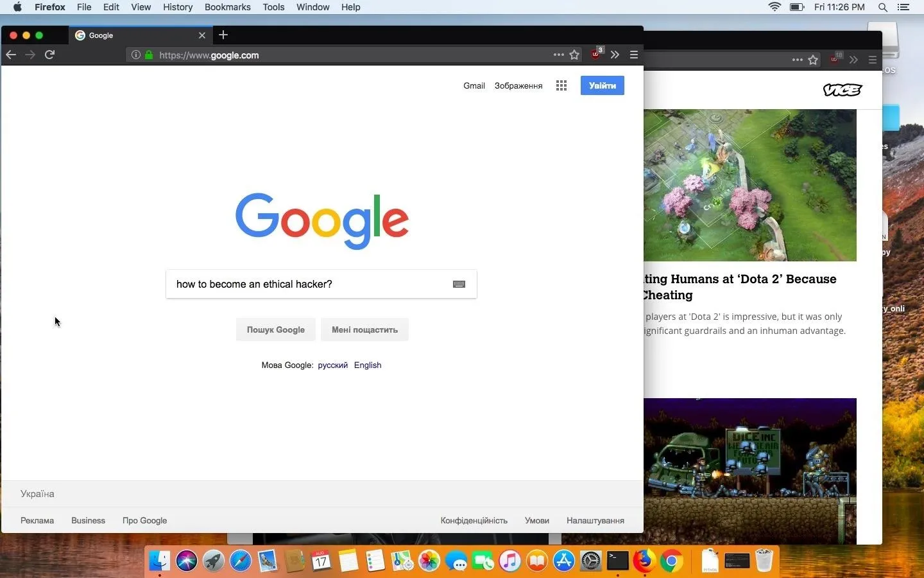Open the Bookmarks menu
The height and width of the screenshot is (578, 924).
click(x=228, y=7)
